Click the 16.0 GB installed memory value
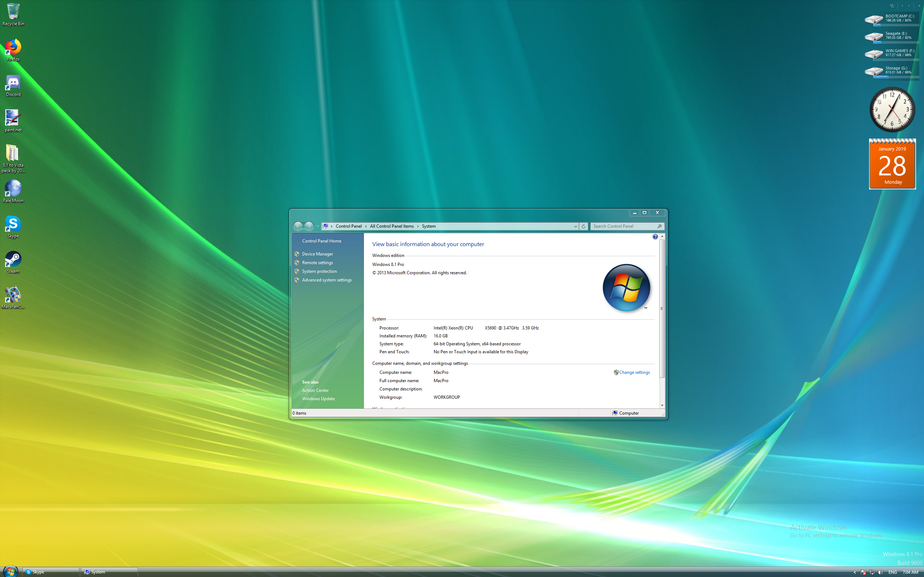 pyautogui.click(x=440, y=336)
